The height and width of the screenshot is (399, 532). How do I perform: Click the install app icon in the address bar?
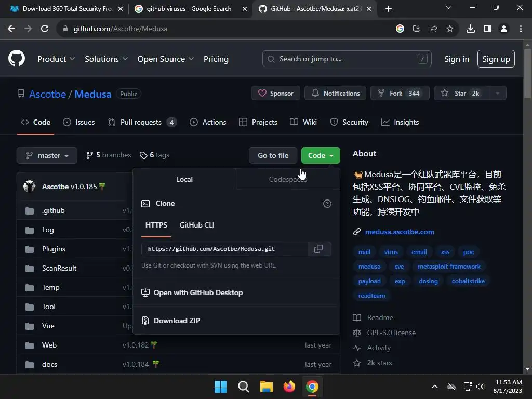tap(417, 29)
